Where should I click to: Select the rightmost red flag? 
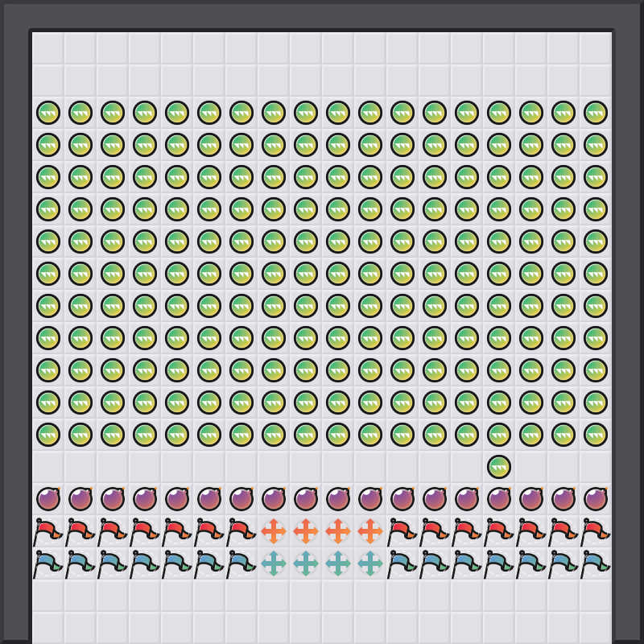pos(596,531)
